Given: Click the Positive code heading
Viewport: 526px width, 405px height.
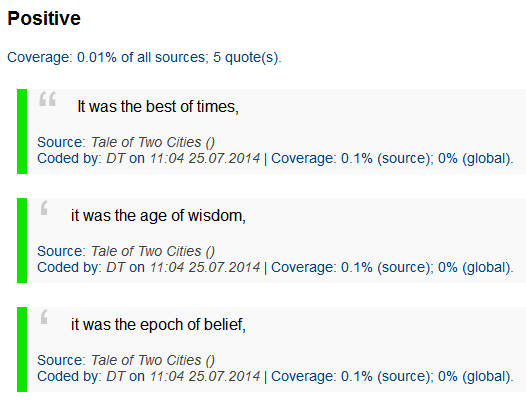Looking at the screenshot, I should point(44,18).
